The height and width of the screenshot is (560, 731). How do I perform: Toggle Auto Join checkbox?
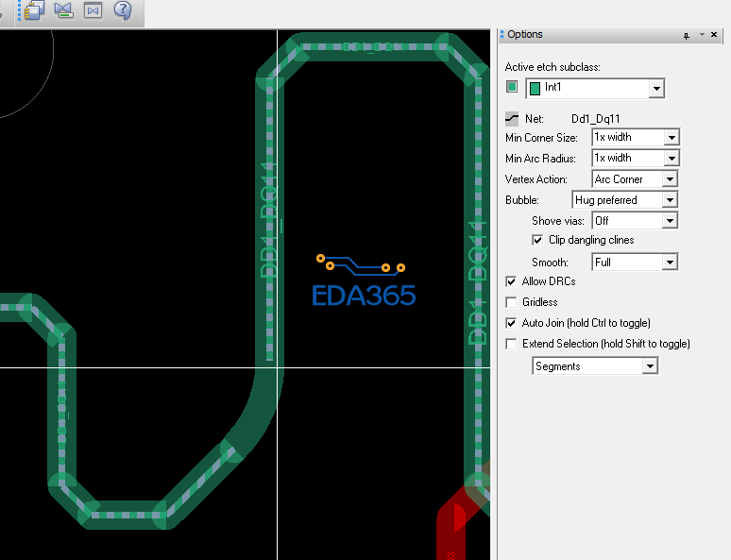pos(512,323)
